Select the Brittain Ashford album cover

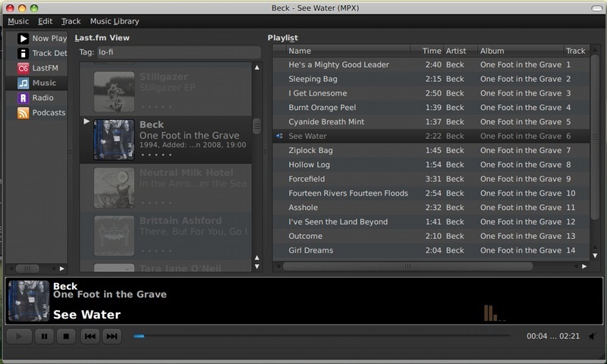click(x=115, y=236)
